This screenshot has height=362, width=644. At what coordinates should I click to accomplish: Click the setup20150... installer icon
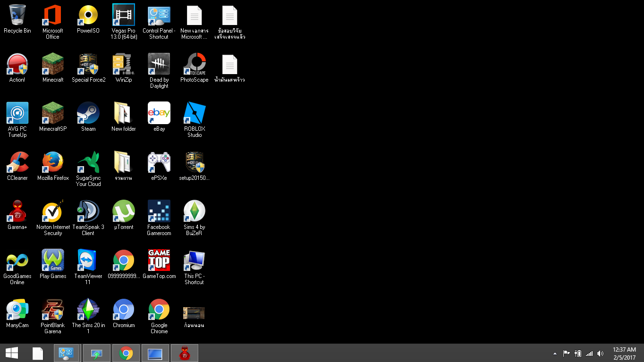click(x=195, y=162)
